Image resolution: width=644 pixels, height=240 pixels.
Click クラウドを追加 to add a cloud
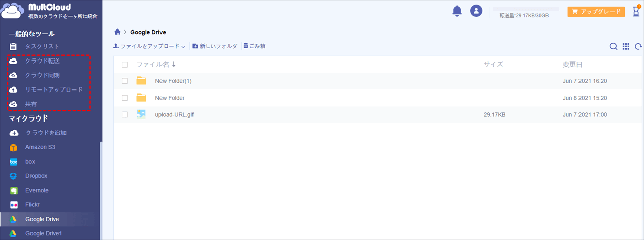click(46, 133)
